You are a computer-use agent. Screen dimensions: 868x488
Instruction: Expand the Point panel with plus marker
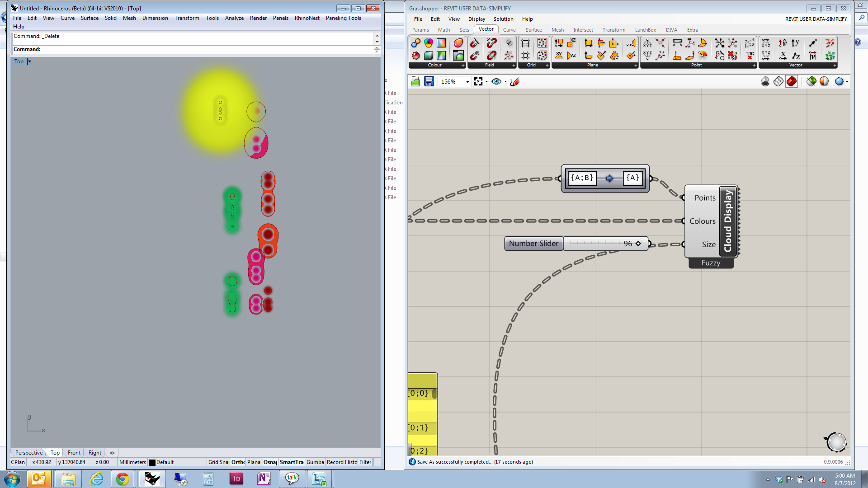[754, 66]
